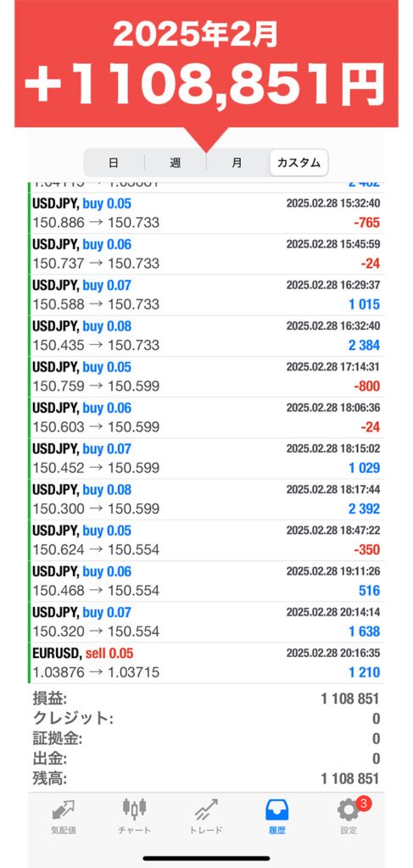413x868 pixels.
Task: Open EURUSD sell 0.05 trade entry
Action: click(x=206, y=663)
